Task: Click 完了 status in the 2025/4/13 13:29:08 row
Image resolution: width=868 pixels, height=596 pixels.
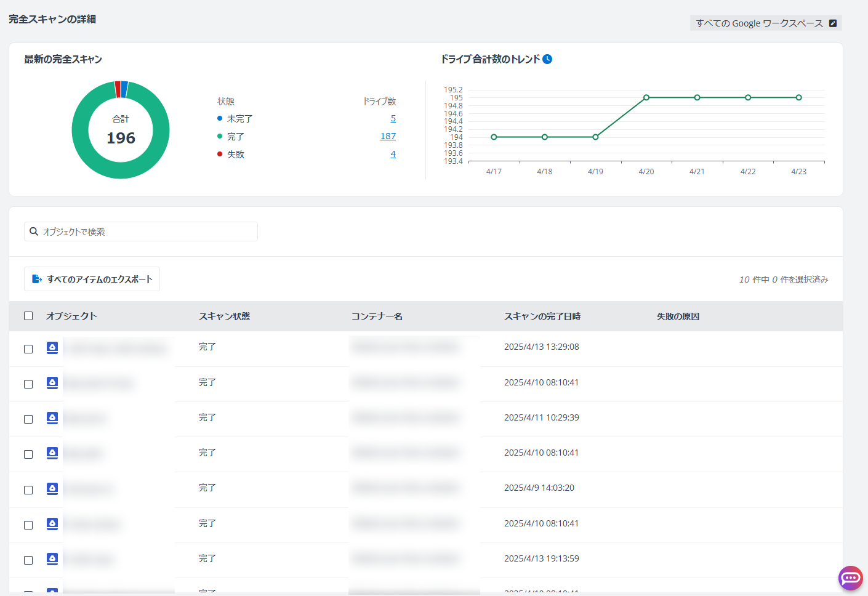Action: click(207, 347)
